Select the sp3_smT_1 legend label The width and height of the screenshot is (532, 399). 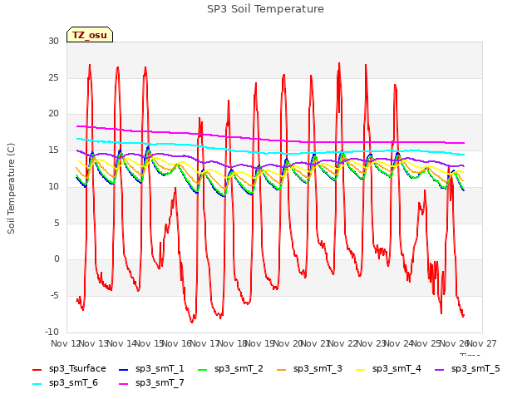click(160, 369)
